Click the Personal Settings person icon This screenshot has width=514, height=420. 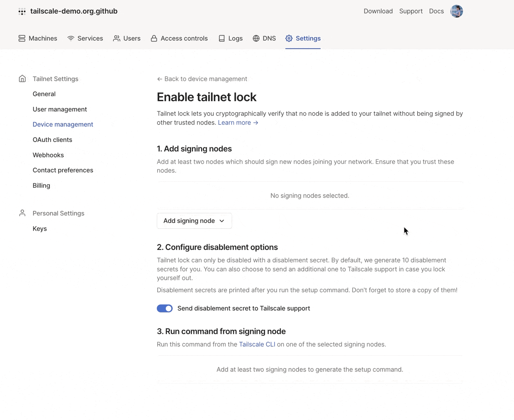click(22, 213)
